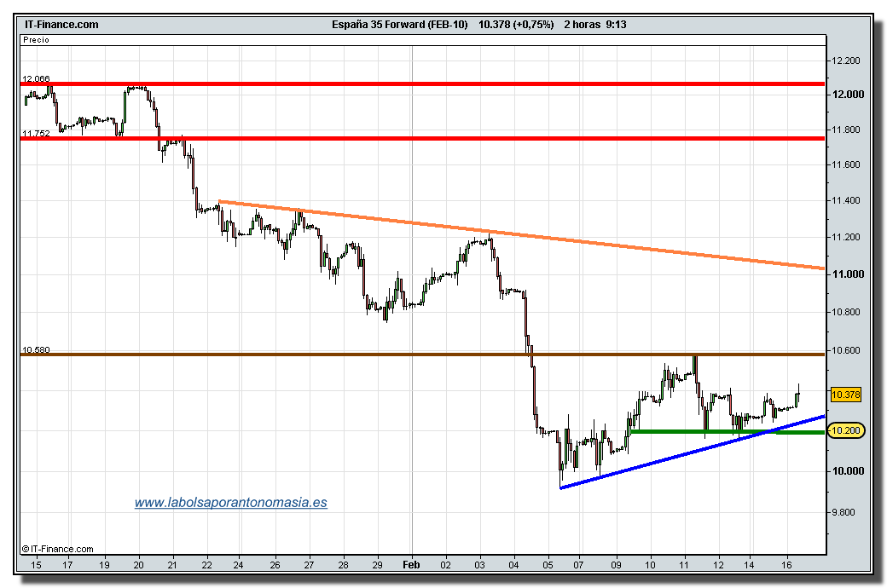Click the 12.000 price axis value

point(848,94)
